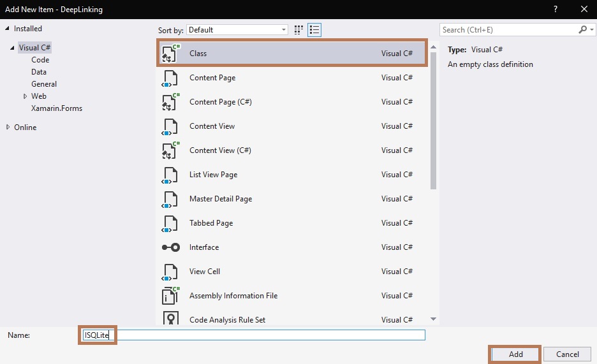Select the "Content Page" template name
The image size is (597, 364).
pos(212,78)
